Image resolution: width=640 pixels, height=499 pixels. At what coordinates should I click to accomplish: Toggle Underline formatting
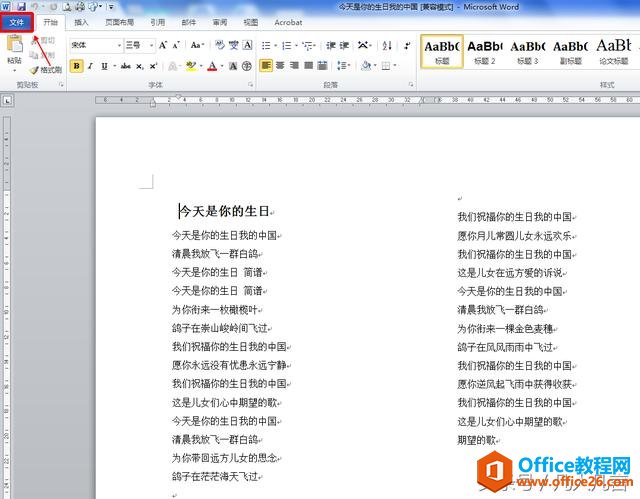pos(104,66)
